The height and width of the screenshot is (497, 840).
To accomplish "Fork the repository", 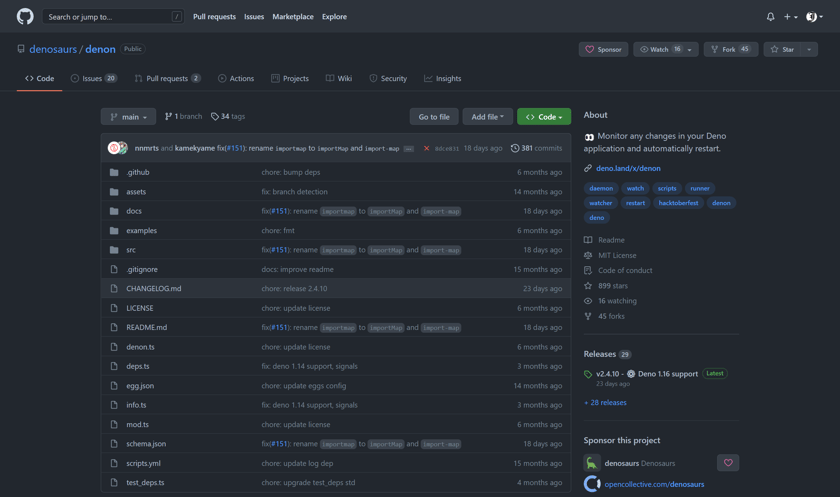I will pyautogui.click(x=731, y=49).
